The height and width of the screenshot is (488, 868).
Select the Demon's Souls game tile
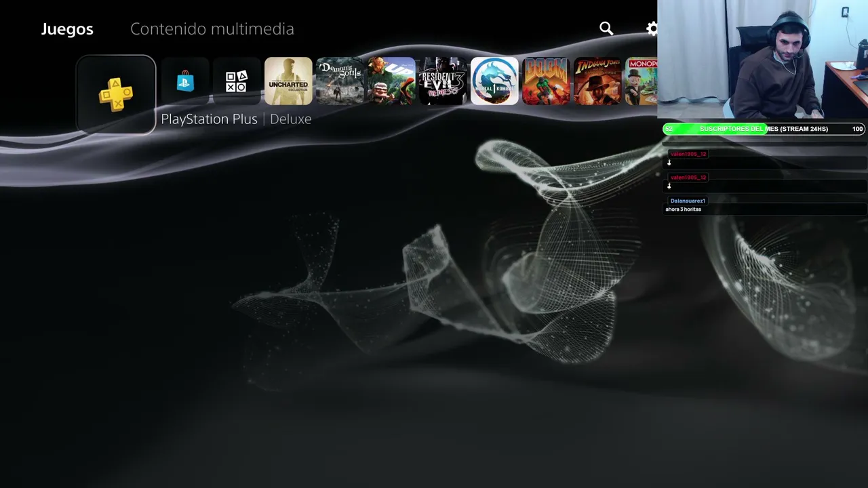(x=340, y=81)
